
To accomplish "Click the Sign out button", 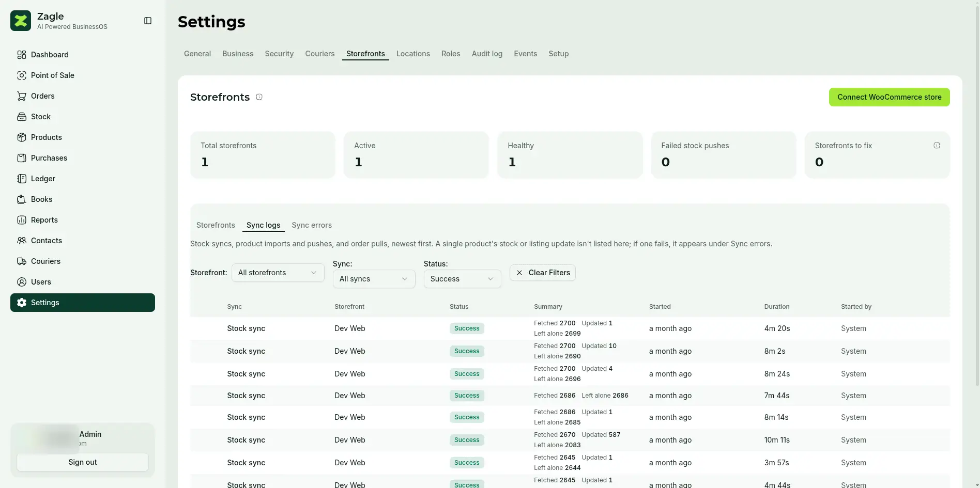I will pyautogui.click(x=83, y=462).
